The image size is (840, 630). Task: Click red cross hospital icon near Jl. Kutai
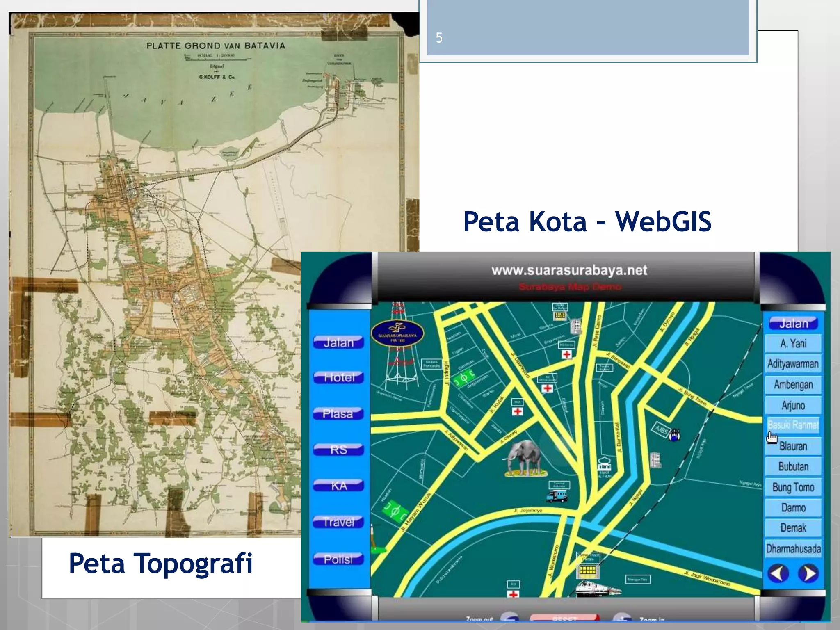pos(518,411)
